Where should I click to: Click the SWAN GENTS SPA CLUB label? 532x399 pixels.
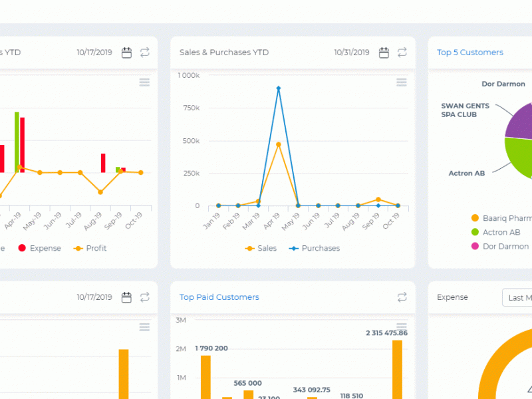click(465, 110)
